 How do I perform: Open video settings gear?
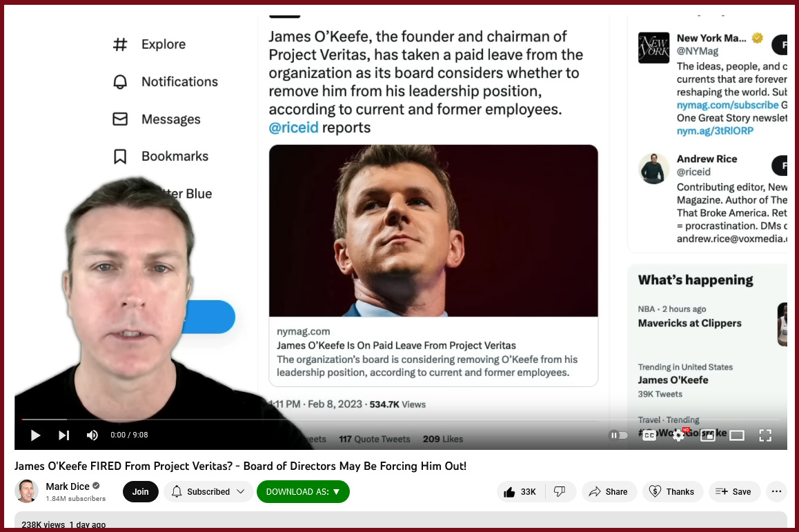(x=678, y=435)
